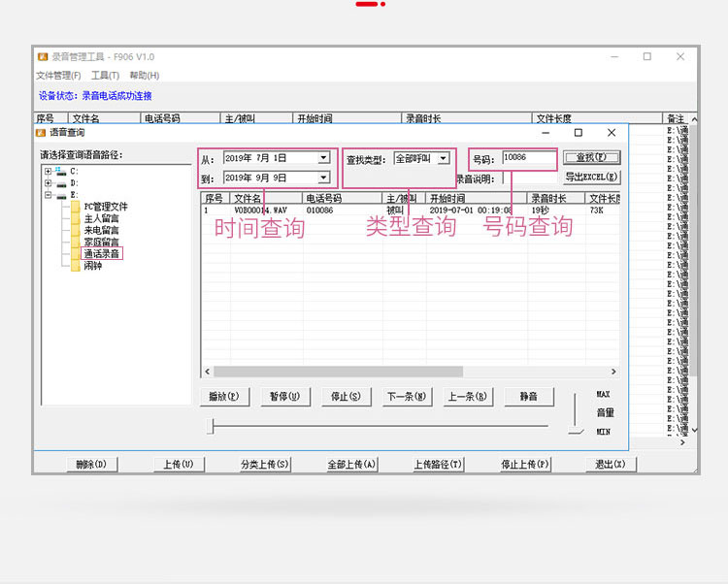This screenshot has height=584, width=728.
Task: Mute audio with the 静音 button
Action: [528, 397]
